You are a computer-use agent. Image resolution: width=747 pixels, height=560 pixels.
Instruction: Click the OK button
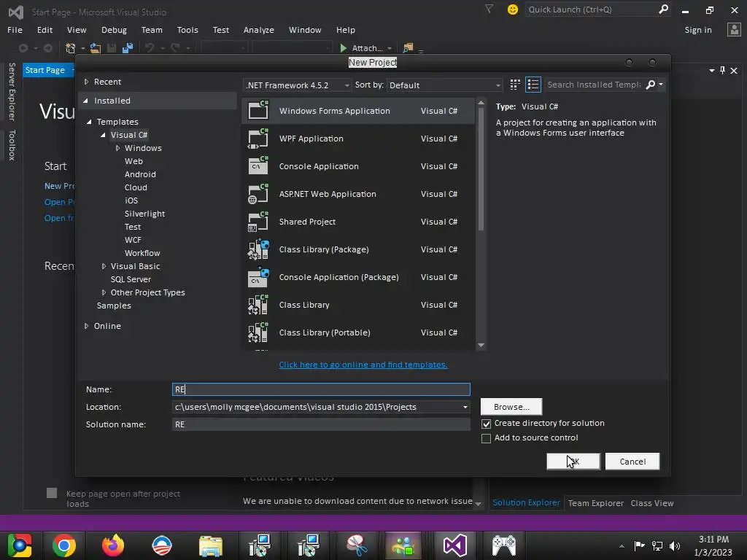click(573, 461)
